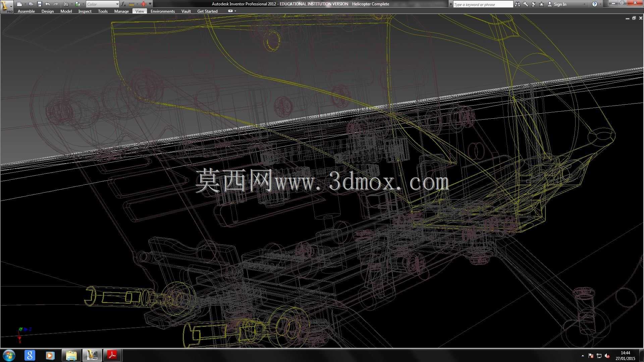Select the View ribbon tab
This screenshot has height=362, width=644.
click(x=140, y=11)
